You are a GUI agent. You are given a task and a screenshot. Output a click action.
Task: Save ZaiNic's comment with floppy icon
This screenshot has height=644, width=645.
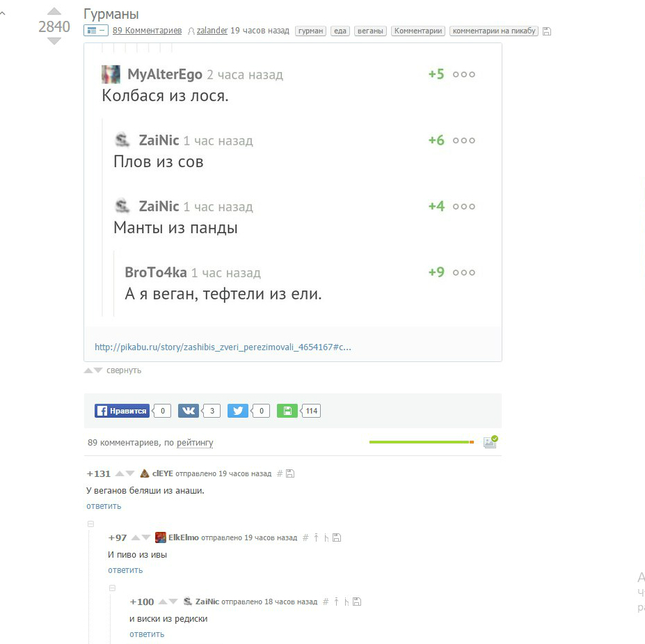pos(357,602)
